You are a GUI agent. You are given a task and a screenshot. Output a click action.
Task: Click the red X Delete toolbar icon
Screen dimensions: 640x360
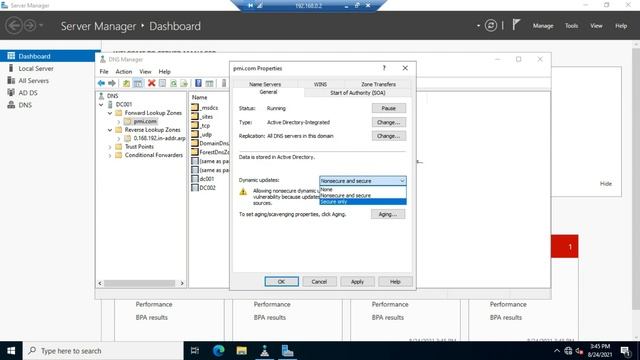pyautogui.click(x=151, y=83)
